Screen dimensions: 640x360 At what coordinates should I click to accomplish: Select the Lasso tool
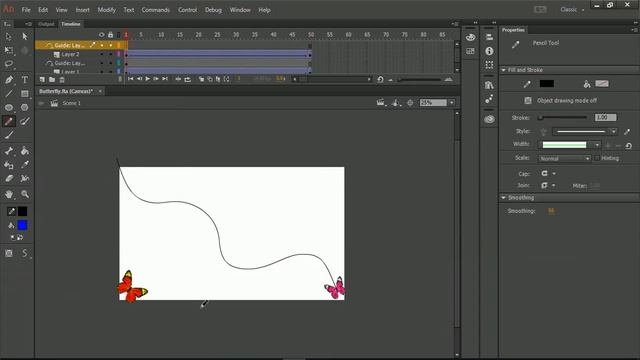click(x=9, y=64)
